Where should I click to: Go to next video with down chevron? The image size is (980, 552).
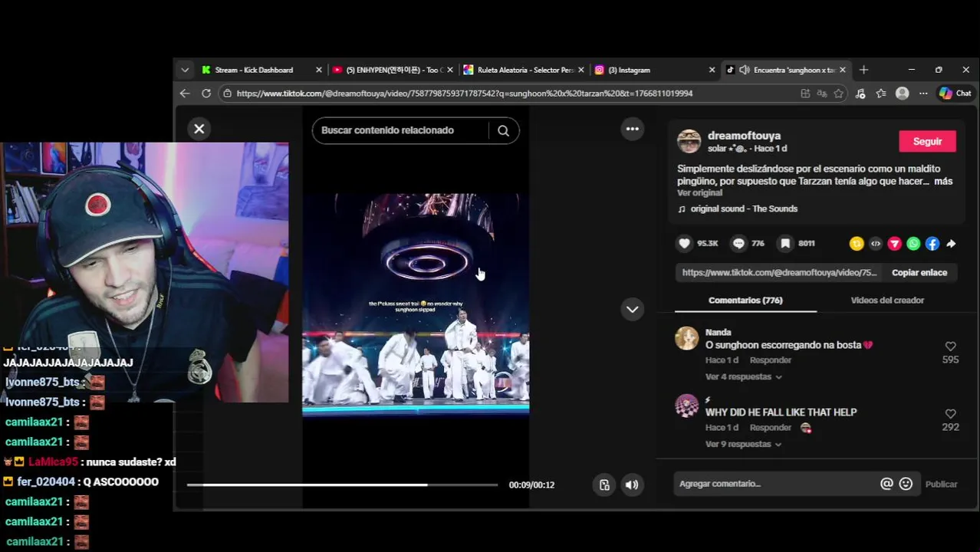(x=633, y=309)
